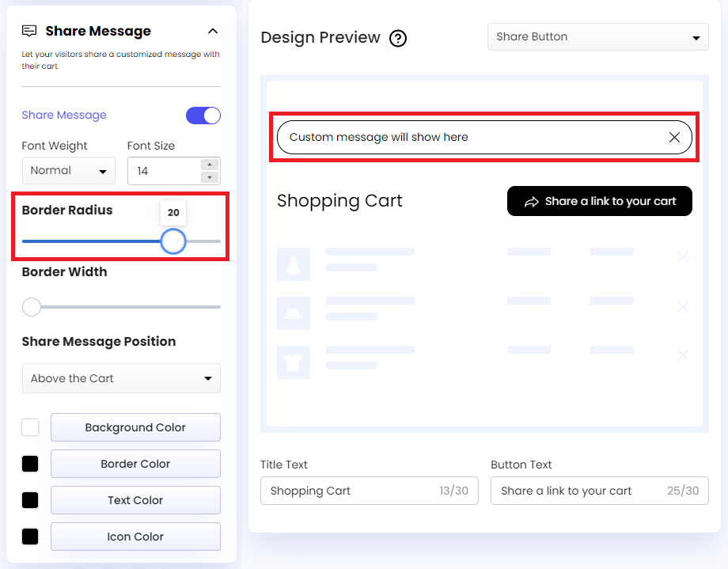Click the Design Preview help question mark icon

[398, 38]
